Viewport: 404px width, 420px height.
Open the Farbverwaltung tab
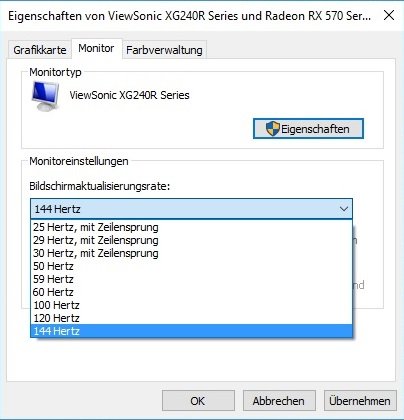click(x=164, y=50)
